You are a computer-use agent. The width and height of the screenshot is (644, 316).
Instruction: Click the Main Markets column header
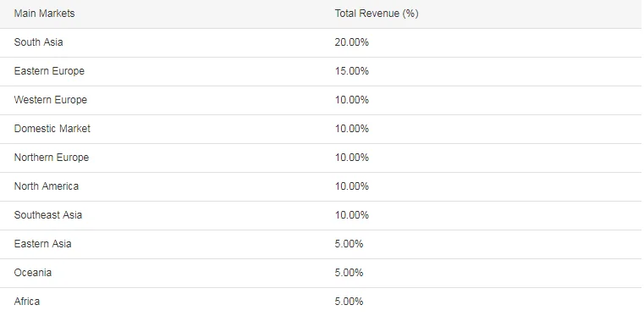pyautogui.click(x=44, y=14)
